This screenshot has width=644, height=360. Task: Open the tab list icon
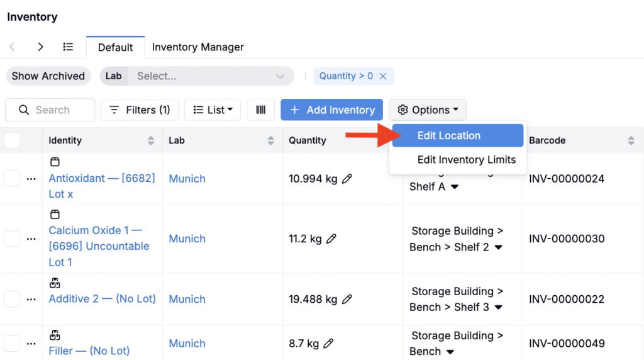tap(69, 47)
